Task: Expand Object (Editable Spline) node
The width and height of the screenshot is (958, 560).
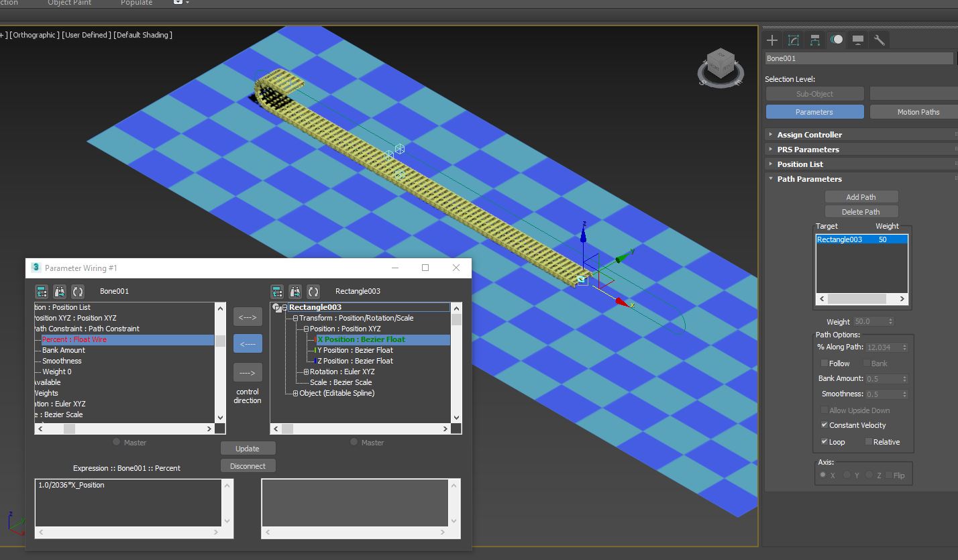Action: coord(295,394)
